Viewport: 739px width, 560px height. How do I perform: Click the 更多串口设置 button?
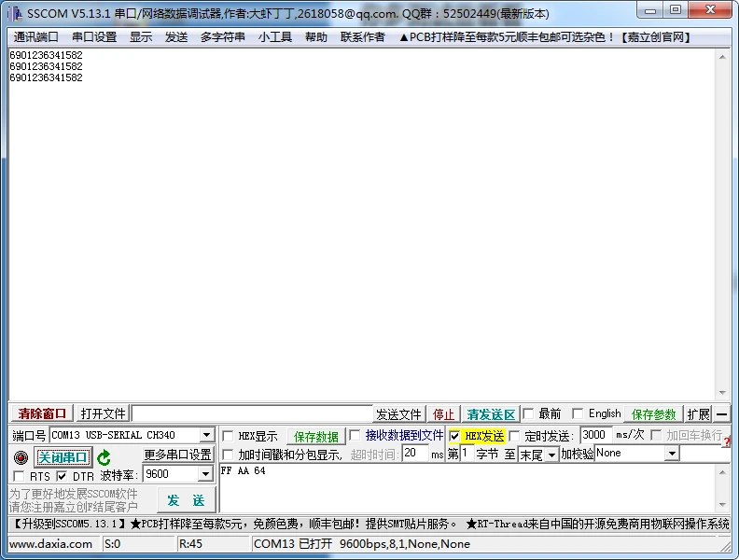click(x=177, y=455)
